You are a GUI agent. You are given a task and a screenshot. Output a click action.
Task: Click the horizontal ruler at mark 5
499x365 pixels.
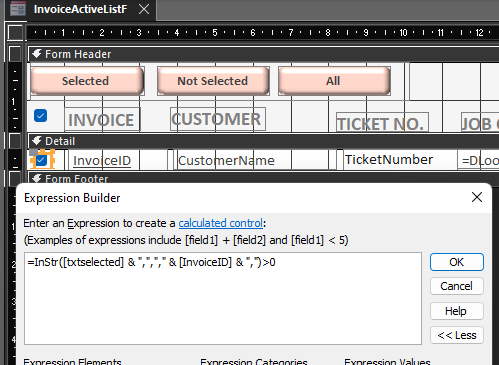(x=215, y=32)
